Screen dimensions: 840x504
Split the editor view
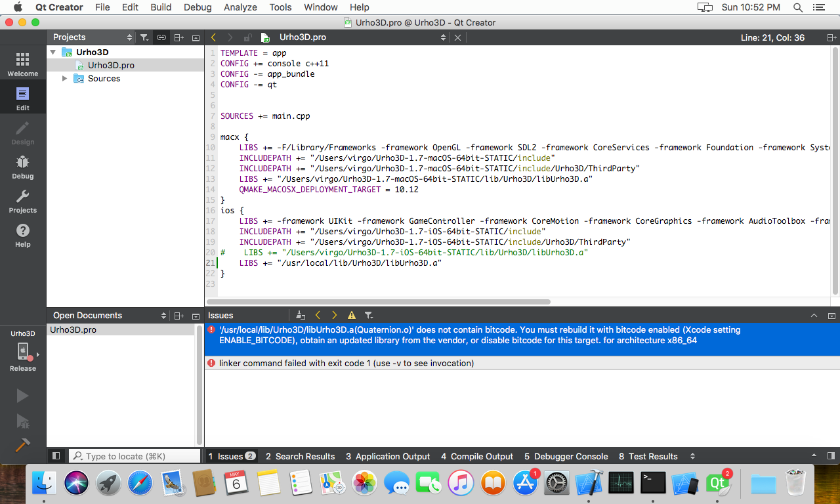(831, 37)
